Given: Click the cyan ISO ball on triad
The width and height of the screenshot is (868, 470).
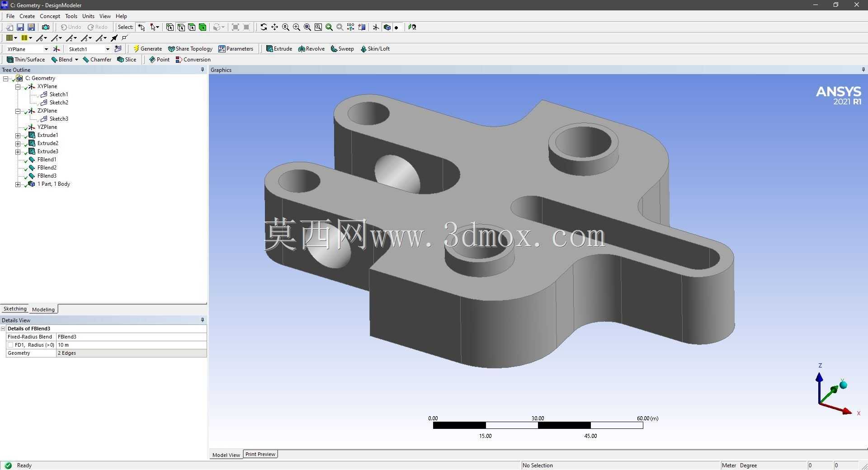Looking at the screenshot, I should (843, 385).
